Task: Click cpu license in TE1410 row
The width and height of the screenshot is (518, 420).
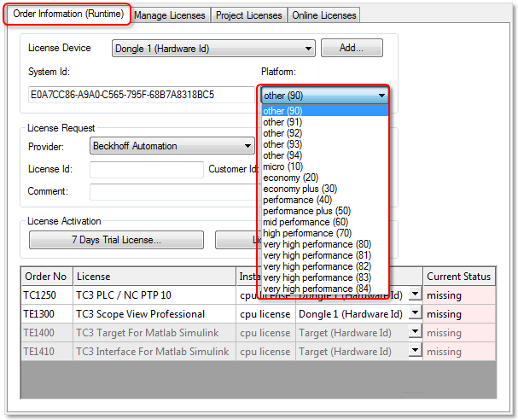Action: point(265,351)
